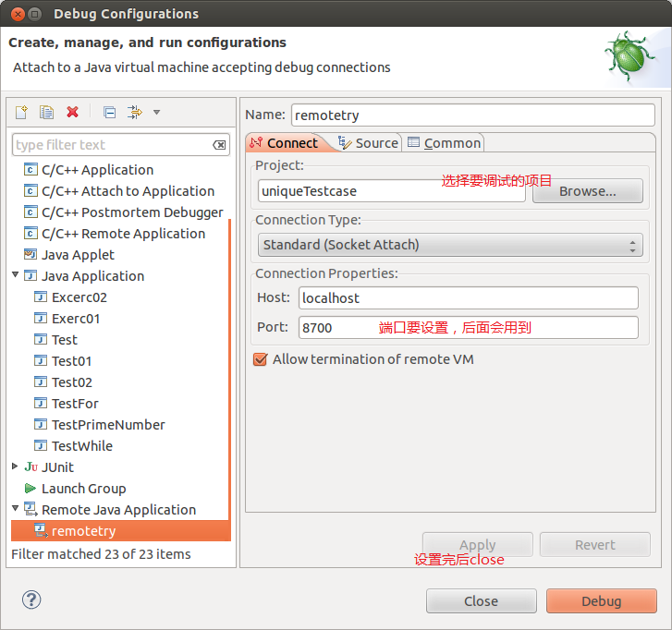
Task: Click the Revert button
Action: 595,545
